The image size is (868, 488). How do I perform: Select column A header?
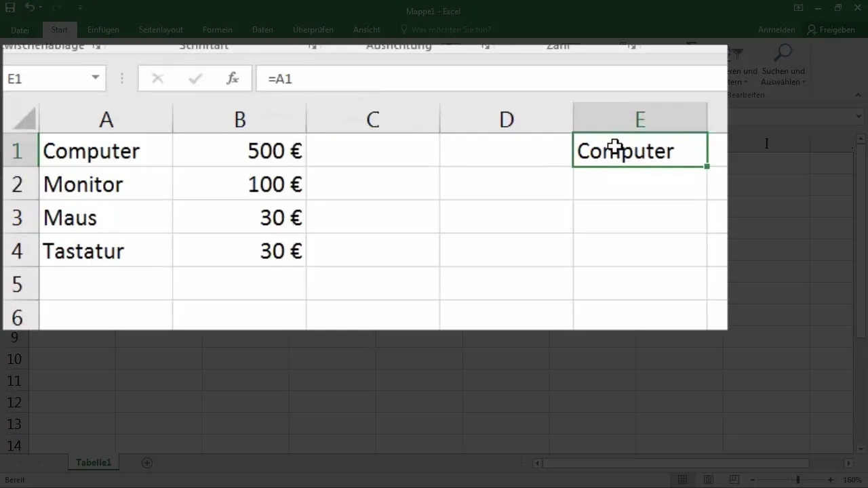[x=106, y=119]
